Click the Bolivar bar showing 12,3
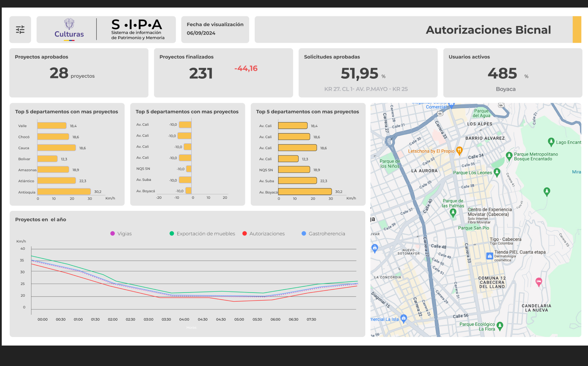The image size is (588, 366). pyautogui.click(x=47, y=159)
